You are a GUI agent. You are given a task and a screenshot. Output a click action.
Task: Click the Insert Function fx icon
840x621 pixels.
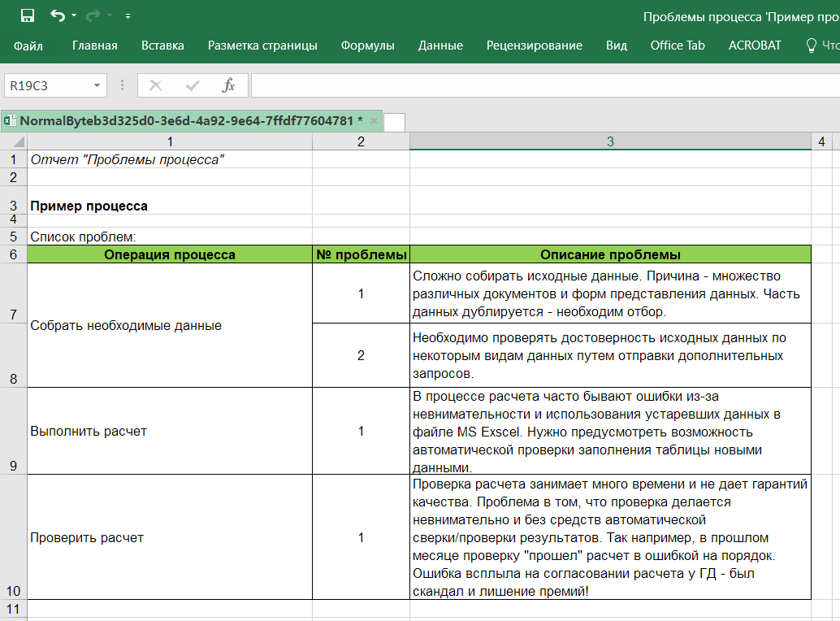(x=229, y=85)
